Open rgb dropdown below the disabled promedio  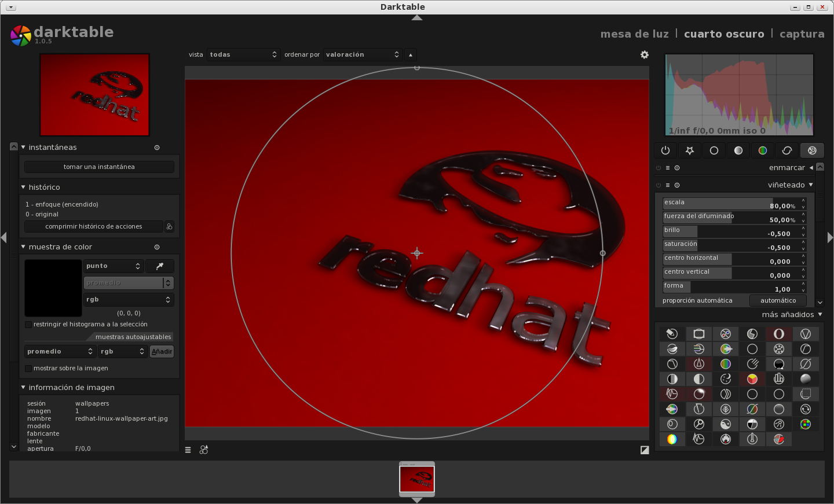(x=129, y=300)
